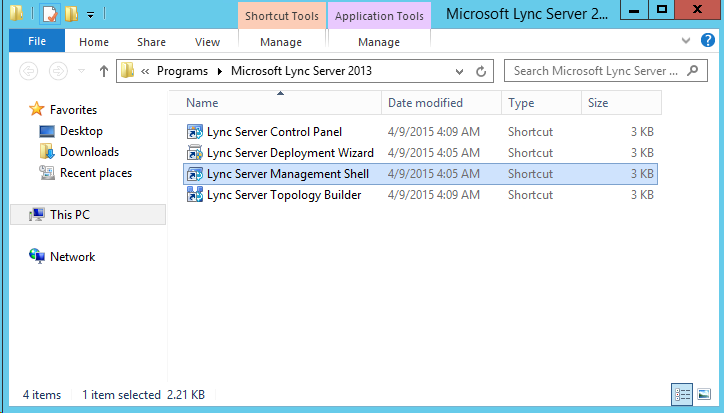Click the '4 items' status bar text
724x413 pixels.
(x=42, y=395)
